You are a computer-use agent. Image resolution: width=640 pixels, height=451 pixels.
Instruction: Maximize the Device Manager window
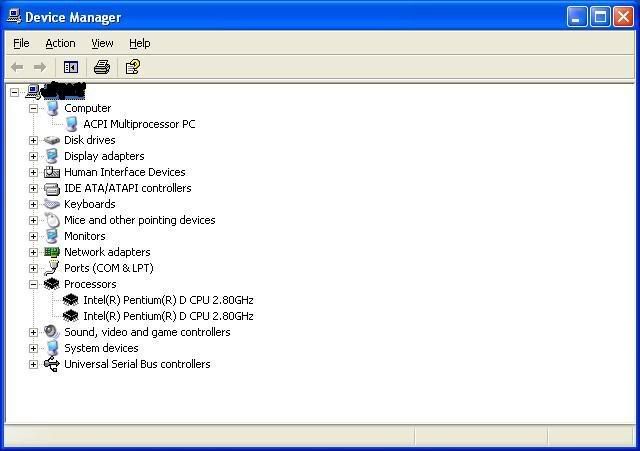[x=600, y=17]
